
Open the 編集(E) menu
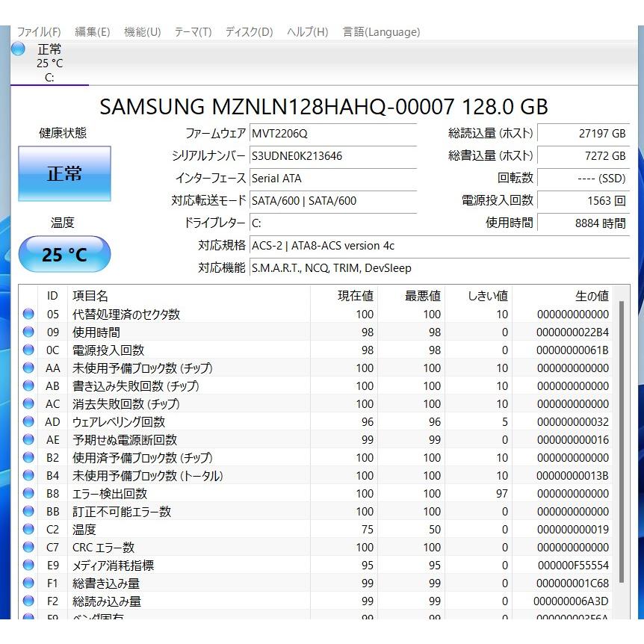pos(93,32)
